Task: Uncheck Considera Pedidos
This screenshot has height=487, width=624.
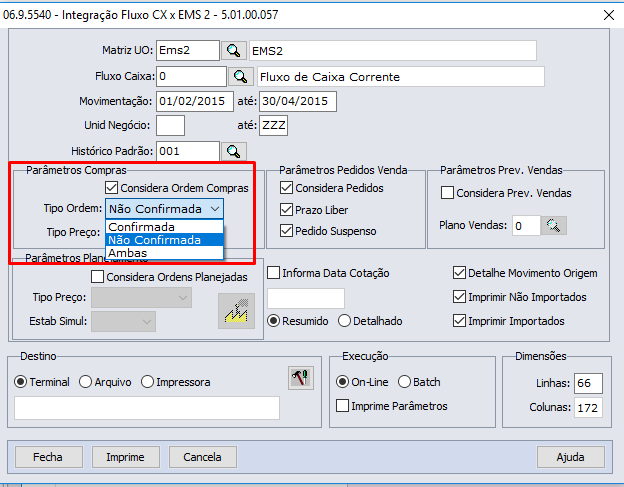Action: click(286, 188)
